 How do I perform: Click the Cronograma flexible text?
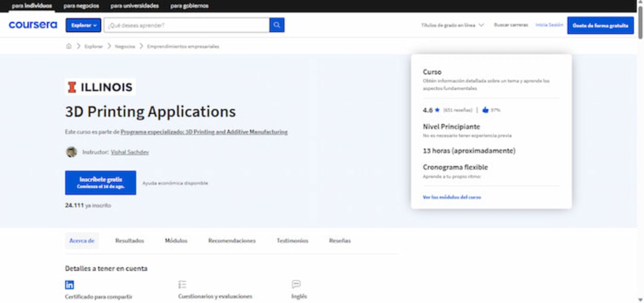click(x=455, y=167)
